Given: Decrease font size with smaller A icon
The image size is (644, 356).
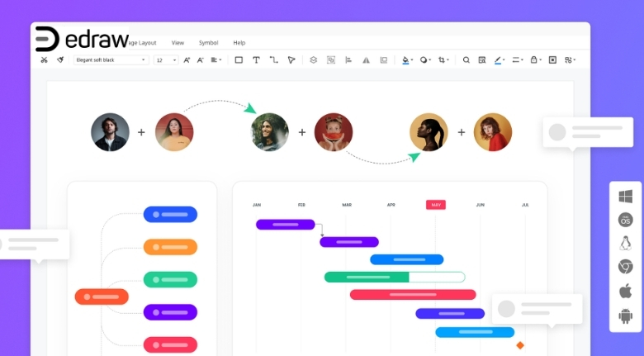Looking at the screenshot, I should pos(201,60).
